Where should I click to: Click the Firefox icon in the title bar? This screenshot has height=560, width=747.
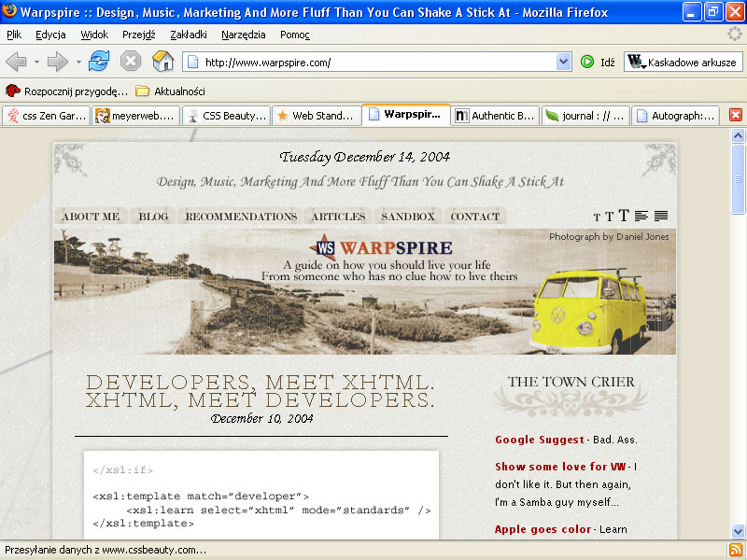click(x=9, y=11)
